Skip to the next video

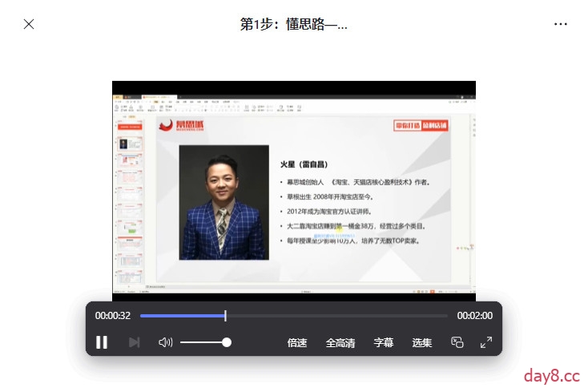click(135, 342)
